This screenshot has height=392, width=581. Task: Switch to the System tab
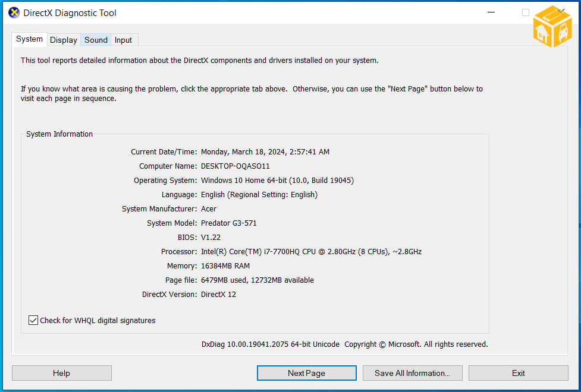point(29,39)
